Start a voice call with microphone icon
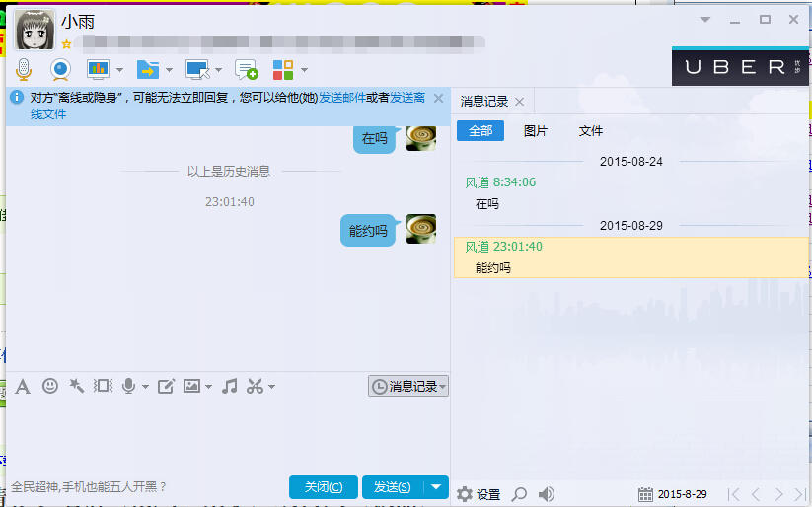This screenshot has width=812, height=507. coord(25,69)
